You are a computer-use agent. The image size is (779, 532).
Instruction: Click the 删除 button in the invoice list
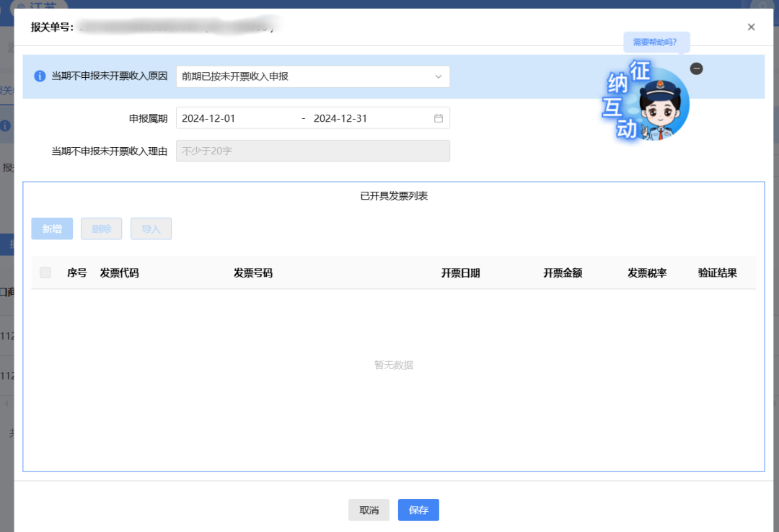pyautogui.click(x=101, y=229)
